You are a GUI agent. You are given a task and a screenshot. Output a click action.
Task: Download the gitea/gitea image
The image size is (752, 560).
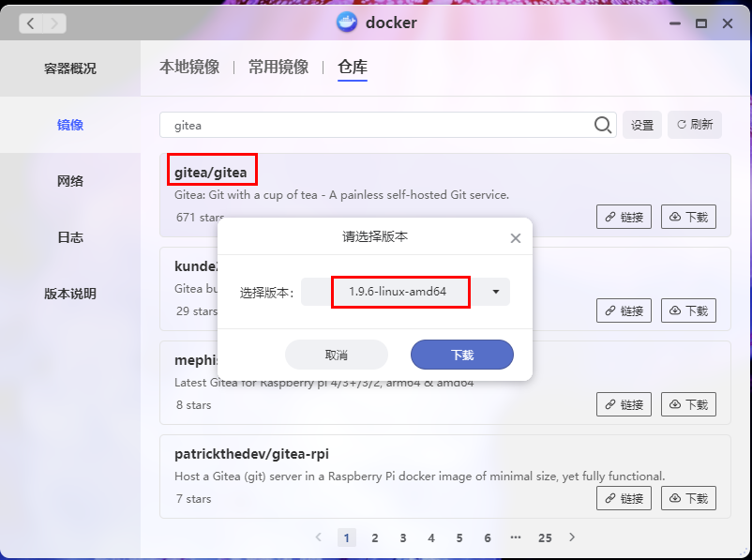pyautogui.click(x=688, y=217)
